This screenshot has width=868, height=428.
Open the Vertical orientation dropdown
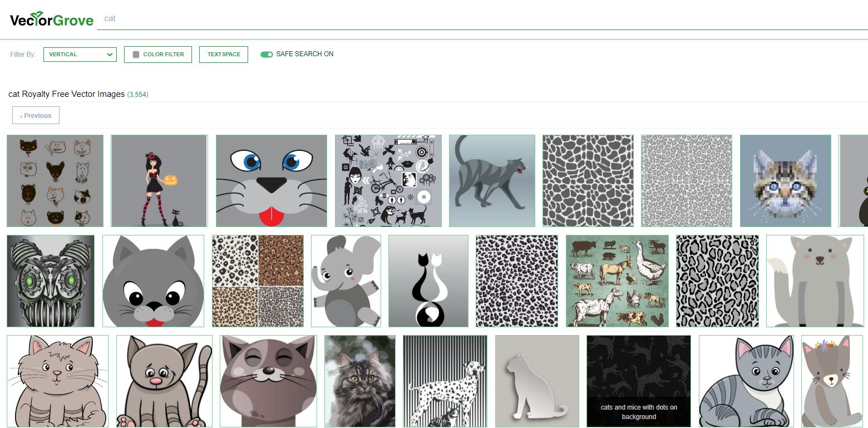(80, 55)
